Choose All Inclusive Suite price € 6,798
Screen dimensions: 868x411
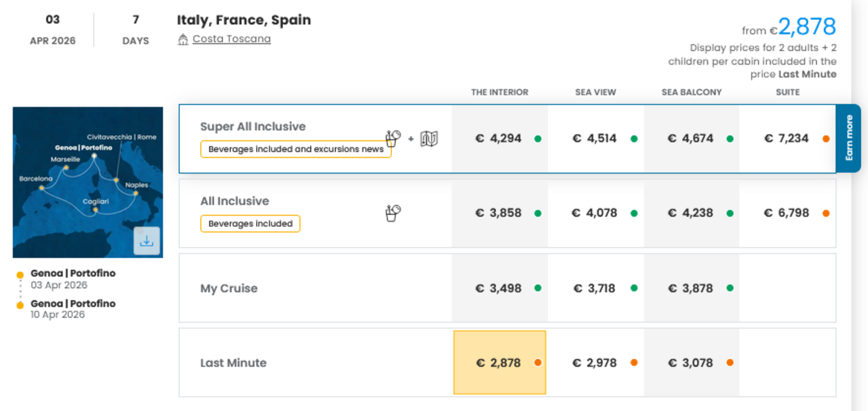(786, 213)
